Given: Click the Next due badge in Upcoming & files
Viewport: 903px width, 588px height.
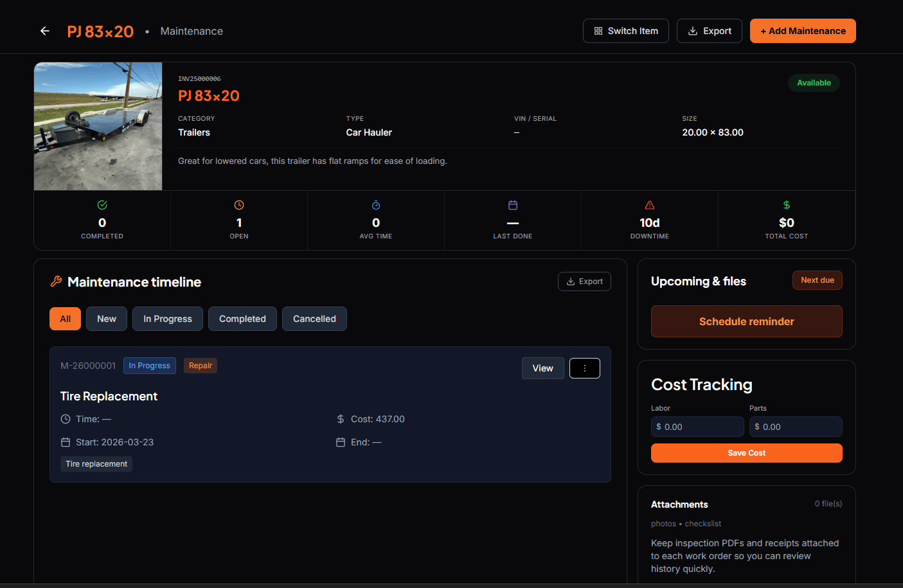Looking at the screenshot, I should coord(817,280).
